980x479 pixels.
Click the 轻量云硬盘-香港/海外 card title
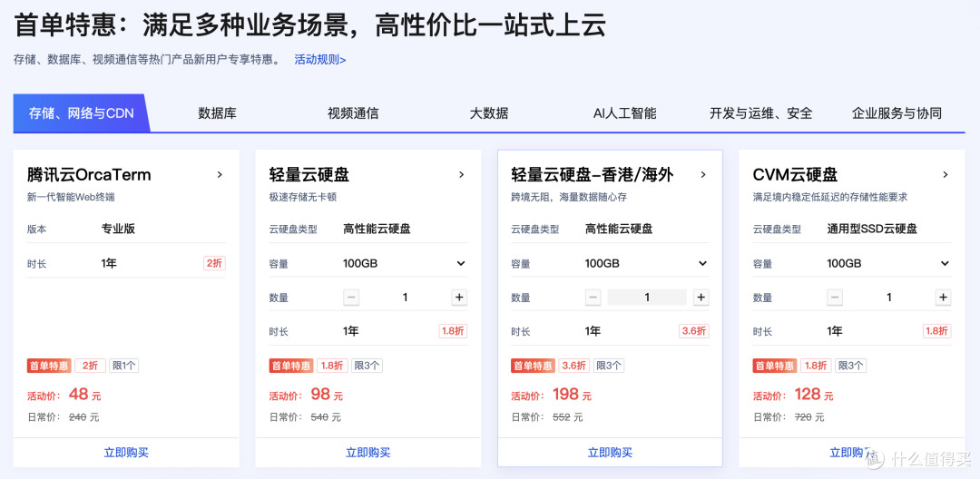592,175
